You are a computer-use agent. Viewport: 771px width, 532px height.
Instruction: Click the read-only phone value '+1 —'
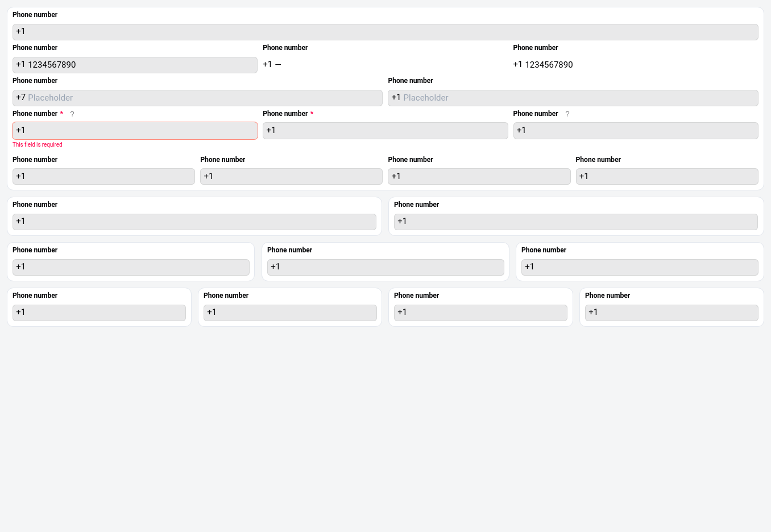pos(272,65)
